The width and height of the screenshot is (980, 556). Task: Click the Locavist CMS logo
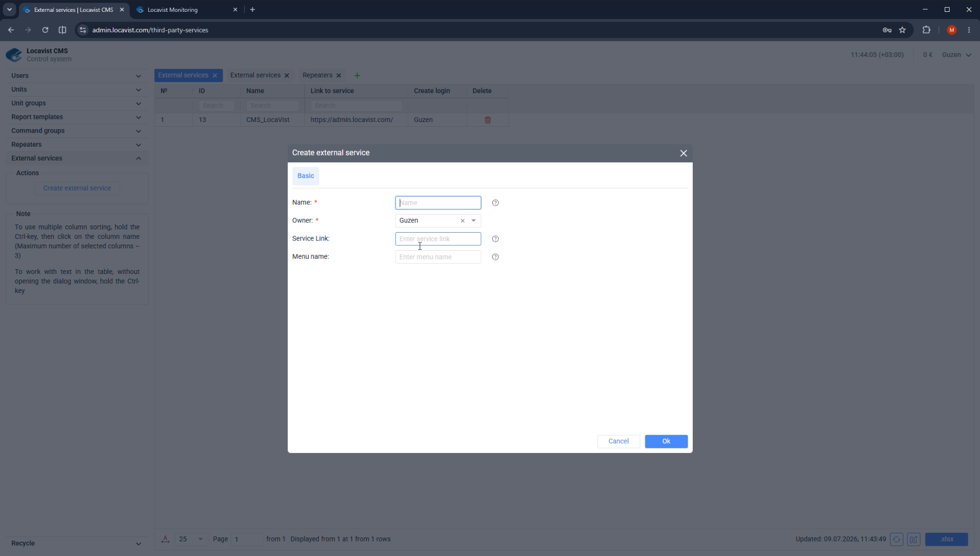tap(14, 55)
